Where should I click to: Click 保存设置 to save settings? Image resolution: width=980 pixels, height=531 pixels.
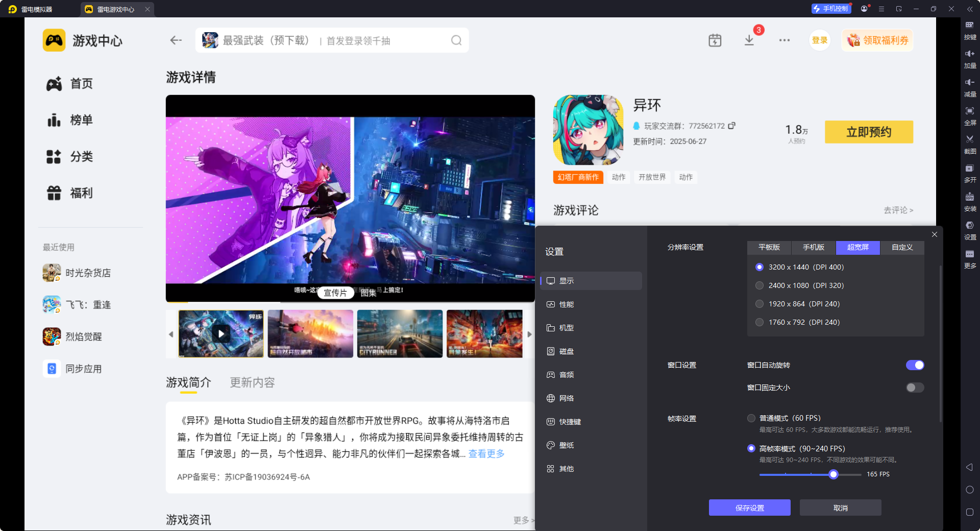(749, 508)
